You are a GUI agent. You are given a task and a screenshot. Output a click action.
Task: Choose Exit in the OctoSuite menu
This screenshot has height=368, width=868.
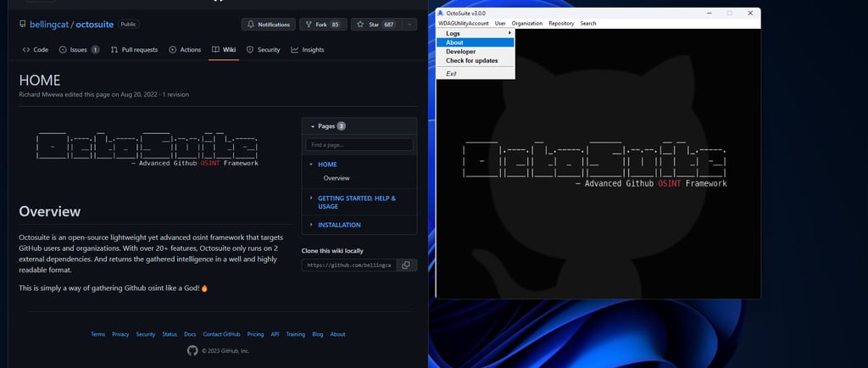(x=476, y=74)
